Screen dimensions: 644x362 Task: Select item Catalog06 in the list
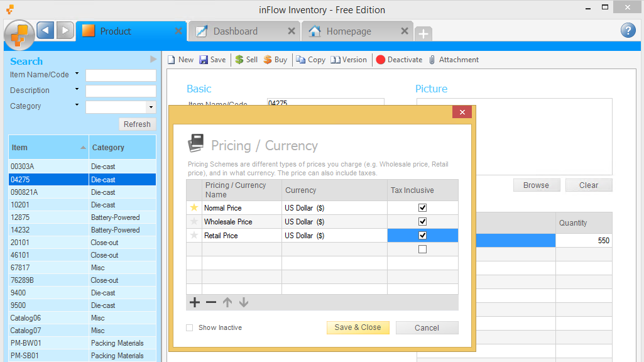pos(82,318)
